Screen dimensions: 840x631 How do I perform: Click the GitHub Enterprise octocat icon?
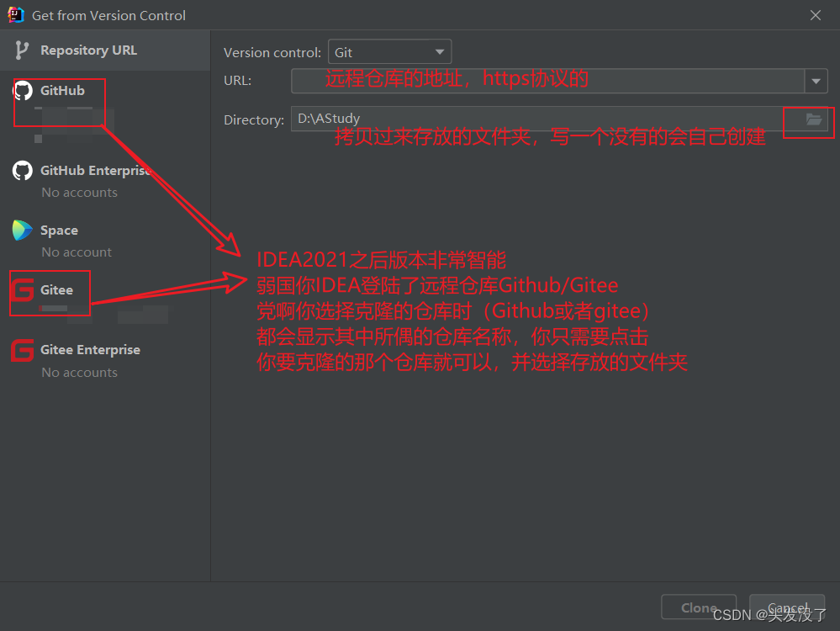23,171
